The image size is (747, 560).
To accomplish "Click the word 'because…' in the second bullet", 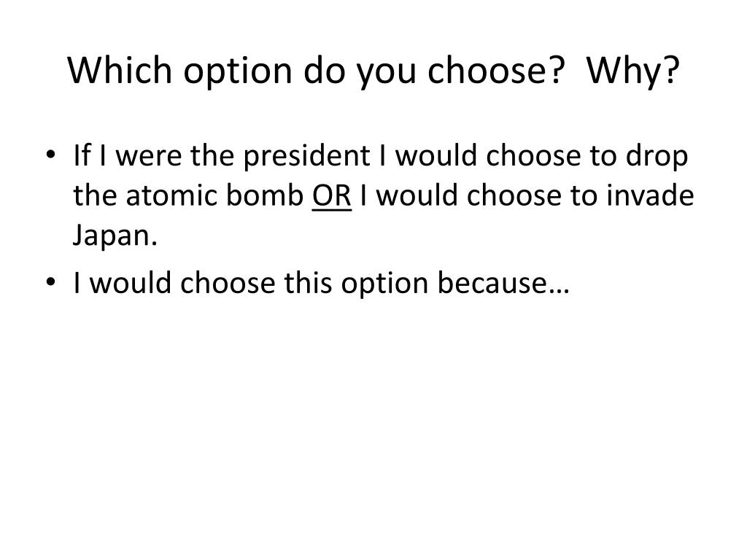I will [x=503, y=283].
